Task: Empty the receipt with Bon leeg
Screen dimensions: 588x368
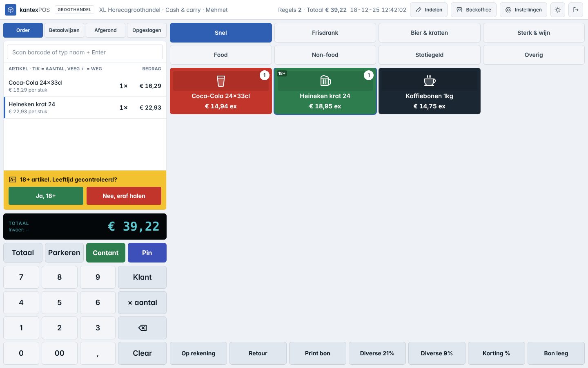Action: [x=556, y=353]
